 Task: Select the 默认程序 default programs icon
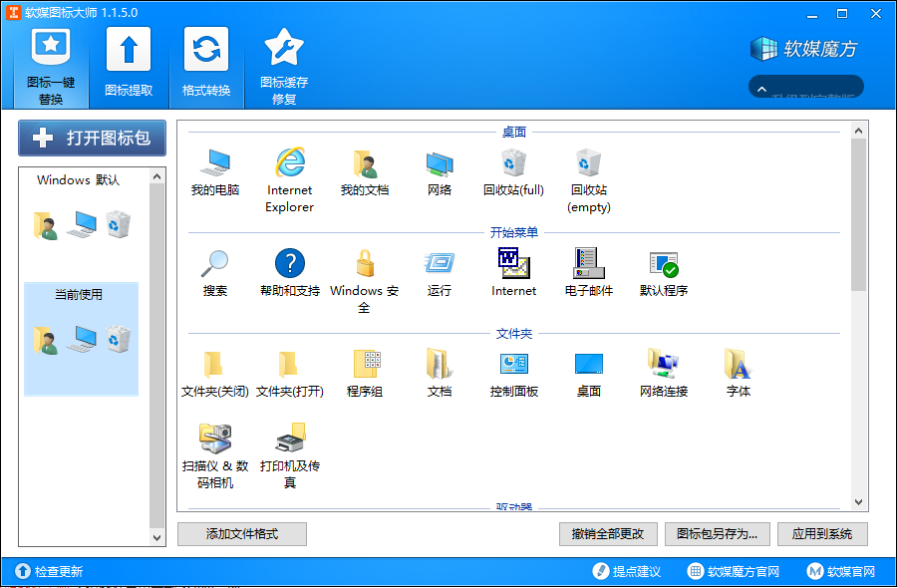pos(663,264)
